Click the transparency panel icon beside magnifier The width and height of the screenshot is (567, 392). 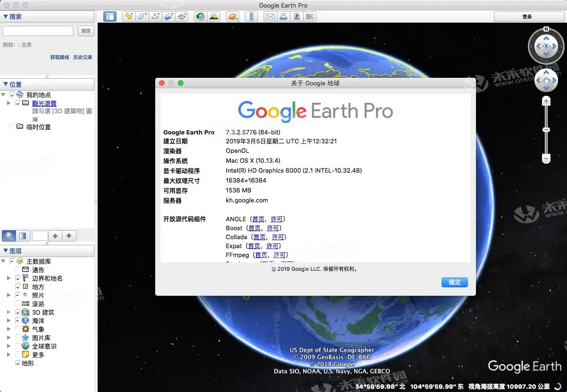(23, 235)
